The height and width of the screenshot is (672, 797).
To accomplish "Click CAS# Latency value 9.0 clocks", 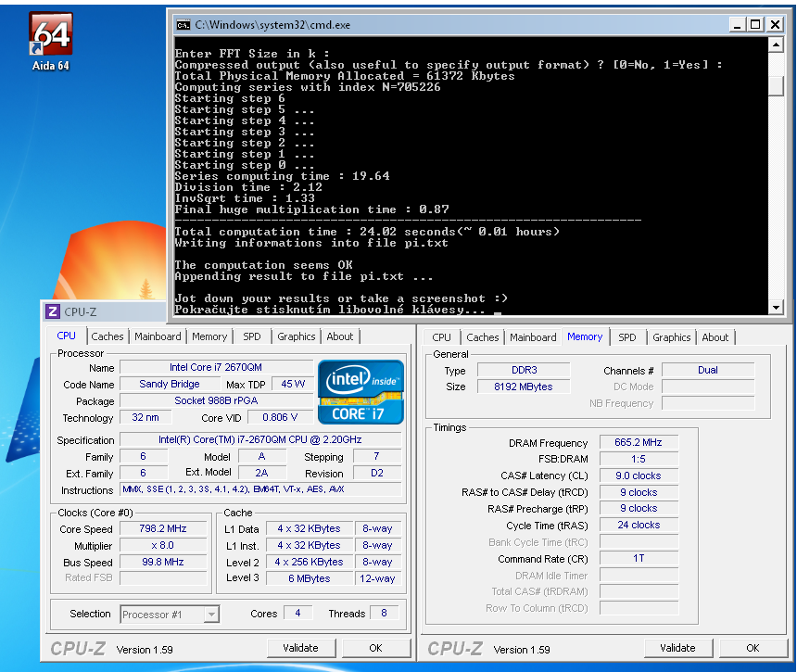I will tap(639, 475).
